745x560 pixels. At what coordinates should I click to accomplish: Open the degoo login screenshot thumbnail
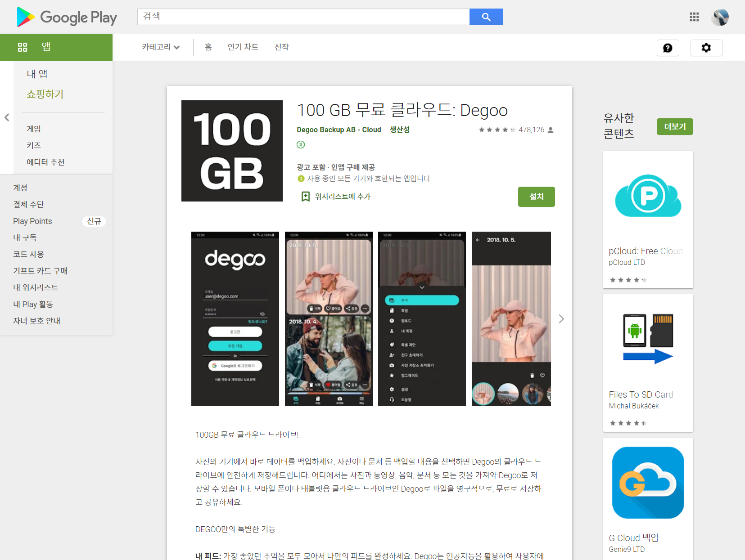tap(235, 319)
